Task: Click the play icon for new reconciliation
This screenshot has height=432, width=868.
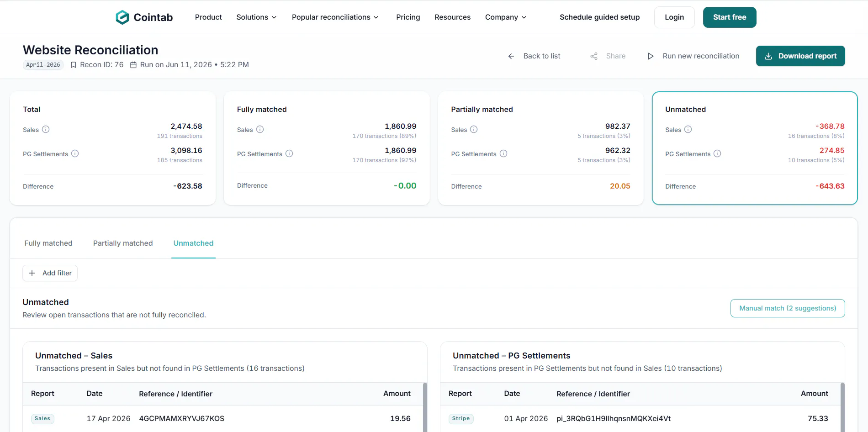Action: pyautogui.click(x=651, y=56)
